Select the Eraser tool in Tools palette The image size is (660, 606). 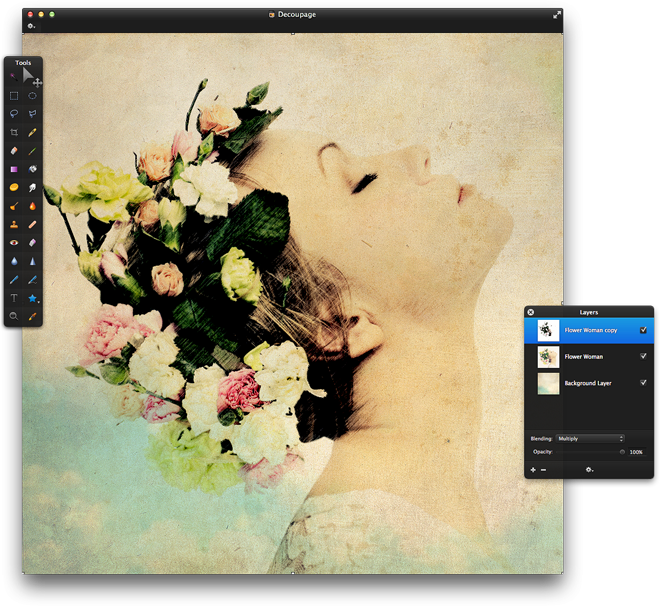[x=14, y=150]
